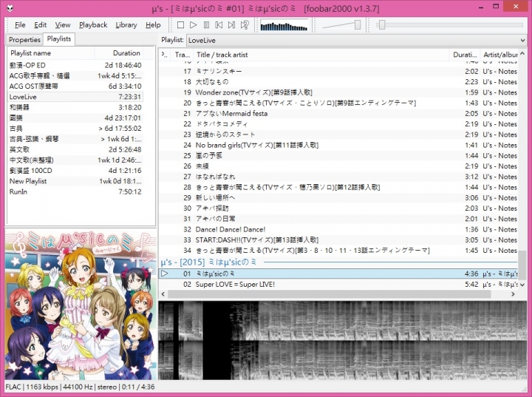Select the New Playlist entry

75,181
